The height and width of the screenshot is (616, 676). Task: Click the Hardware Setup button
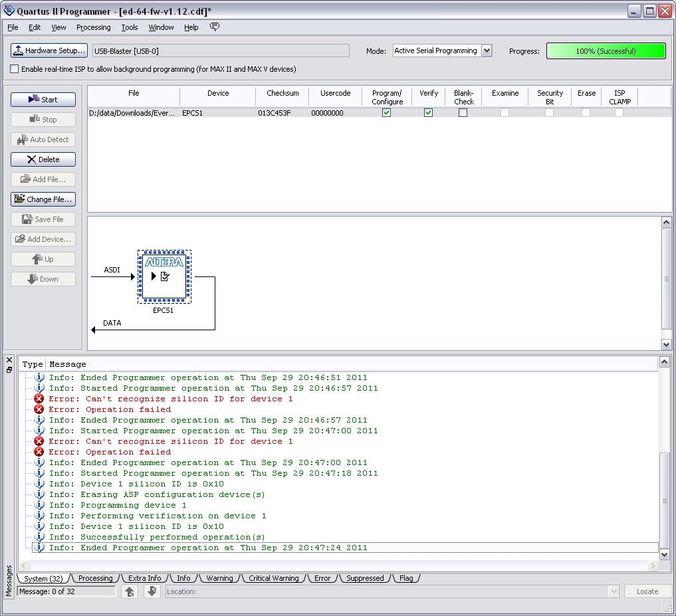tap(49, 51)
